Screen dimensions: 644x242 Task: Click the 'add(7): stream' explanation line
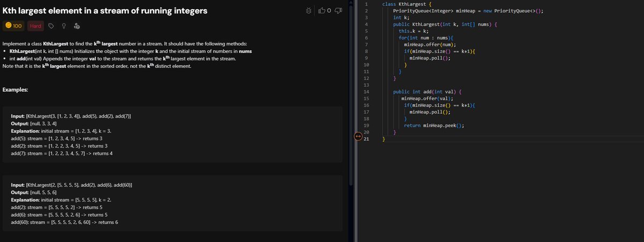pos(62,153)
